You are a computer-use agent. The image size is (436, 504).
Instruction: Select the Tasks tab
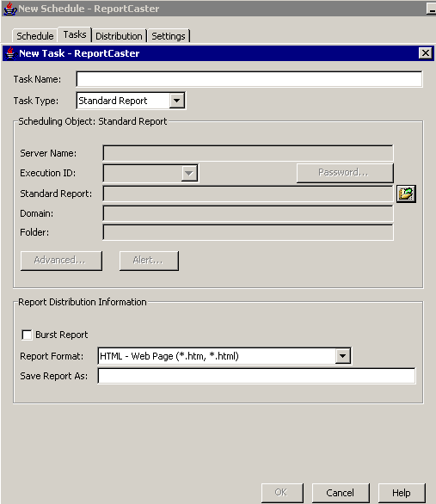(75, 34)
